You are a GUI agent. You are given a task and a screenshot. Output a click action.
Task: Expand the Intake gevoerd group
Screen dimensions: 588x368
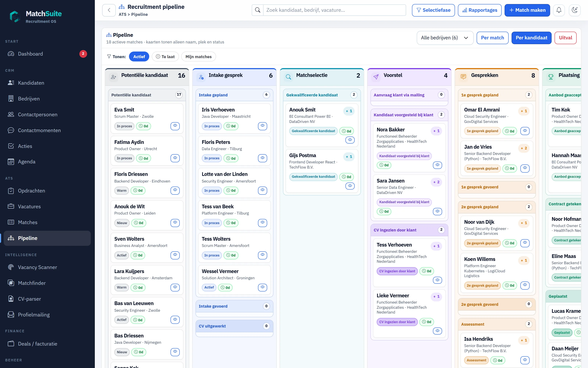234,306
